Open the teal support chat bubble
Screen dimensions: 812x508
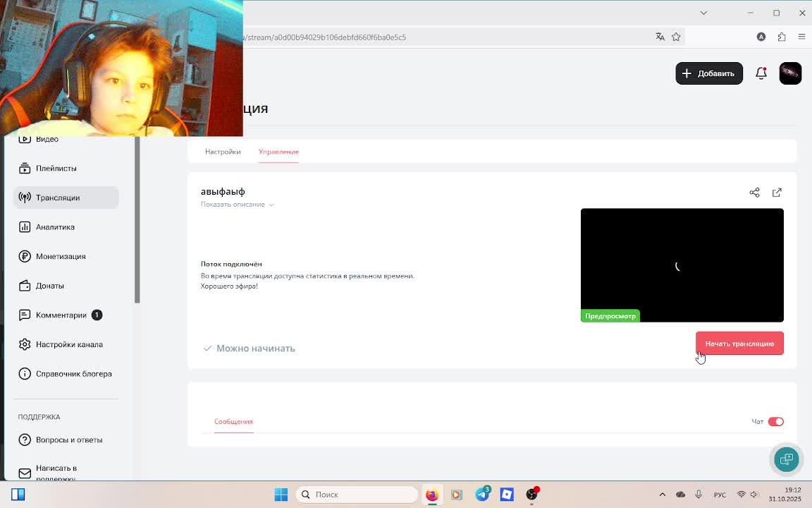click(x=786, y=459)
